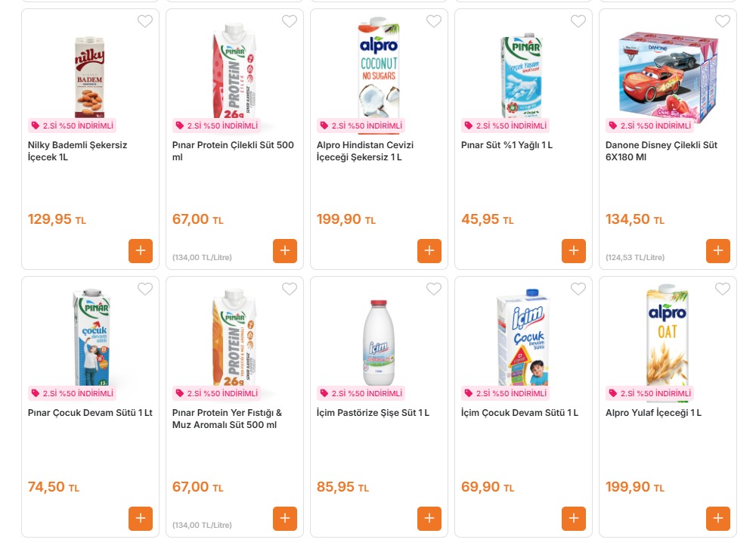Image resolution: width=756 pixels, height=552 pixels.
Task: Add Danone Disney Çilekli Süt to cart
Action: point(718,251)
